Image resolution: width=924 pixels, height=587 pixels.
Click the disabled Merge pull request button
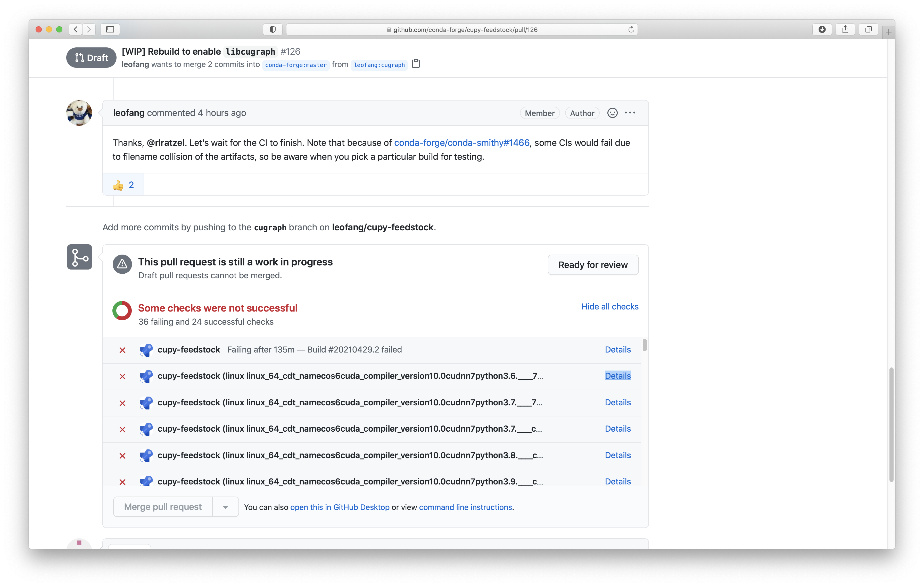click(163, 507)
